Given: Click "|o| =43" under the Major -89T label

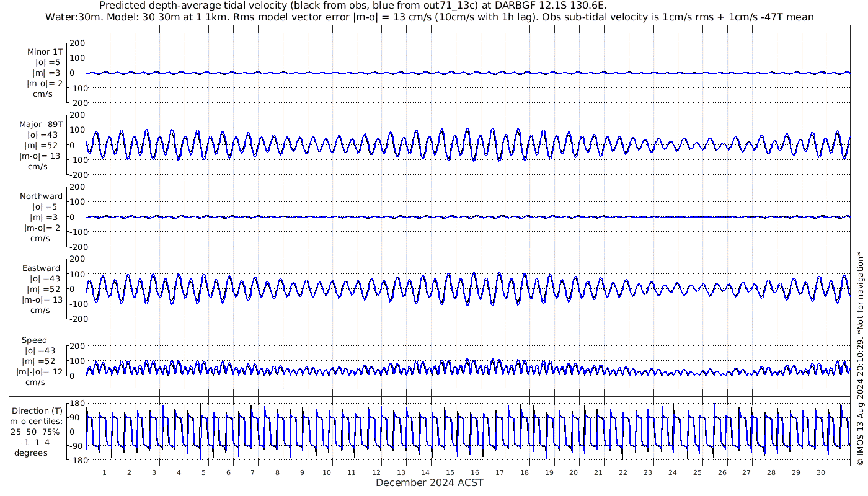Looking at the screenshot, I should pyautogui.click(x=42, y=135).
